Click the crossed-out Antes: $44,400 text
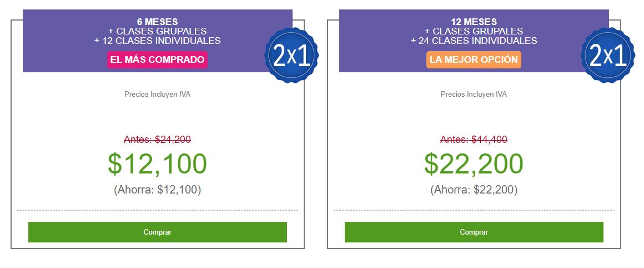The image size is (644, 268). coord(474,140)
